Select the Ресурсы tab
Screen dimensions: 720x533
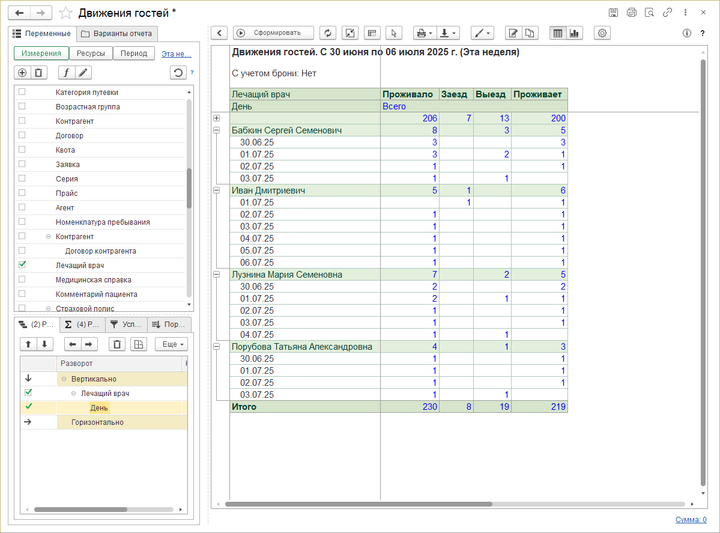click(x=90, y=53)
